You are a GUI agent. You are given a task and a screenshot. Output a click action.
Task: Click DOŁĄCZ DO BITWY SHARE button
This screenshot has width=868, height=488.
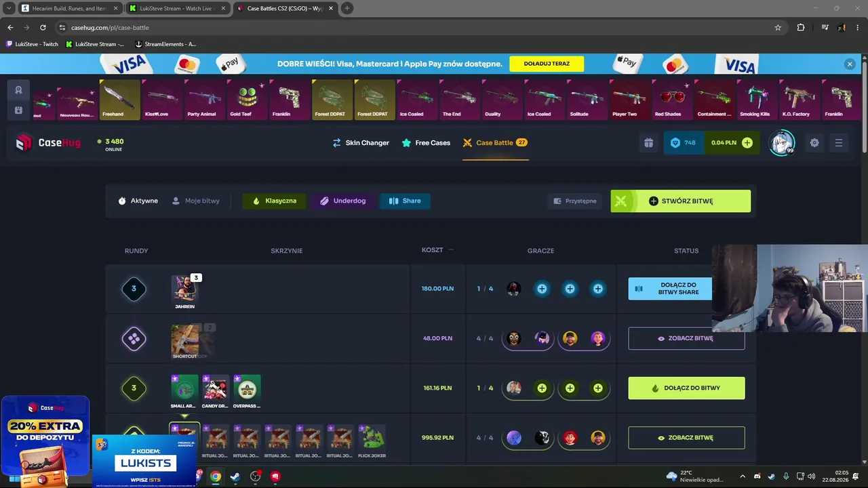click(670, 289)
